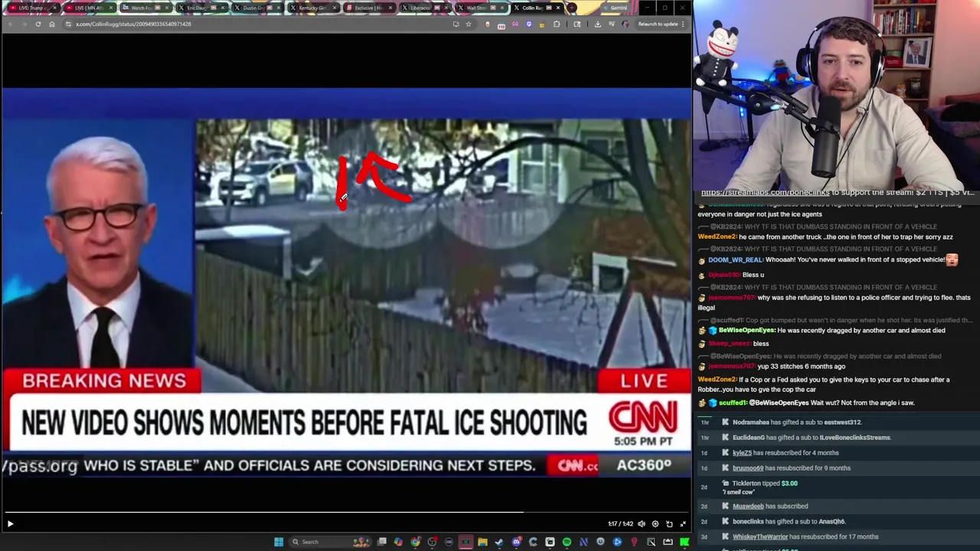Mute the video with the speaker icon
Image resolution: width=980 pixels, height=551 pixels.
click(x=642, y=524)
